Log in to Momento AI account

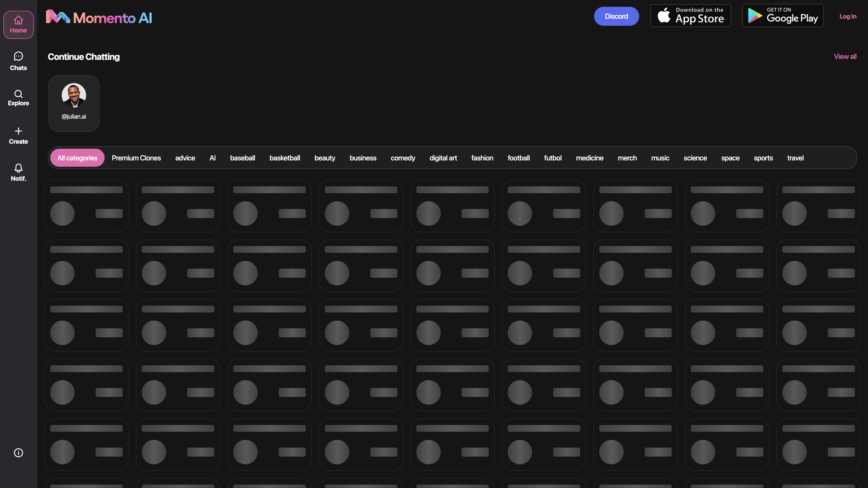point(848,16)
